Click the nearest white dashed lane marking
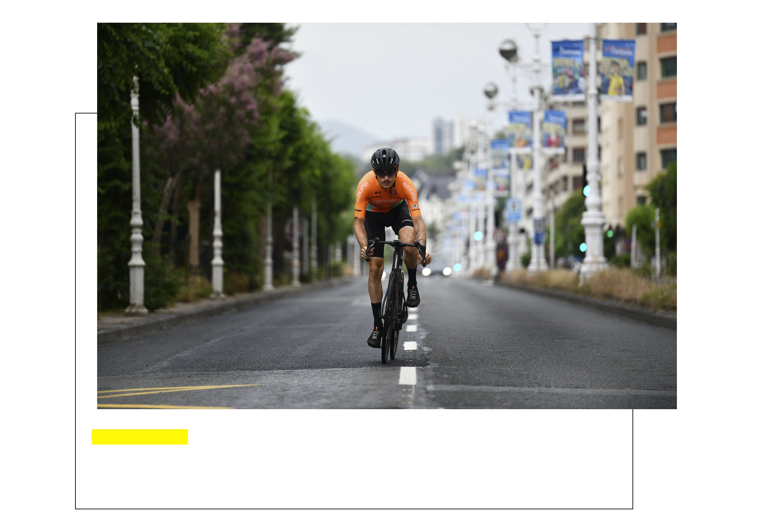The width and height of the screenshot is (761, 532). coord(408,375)
